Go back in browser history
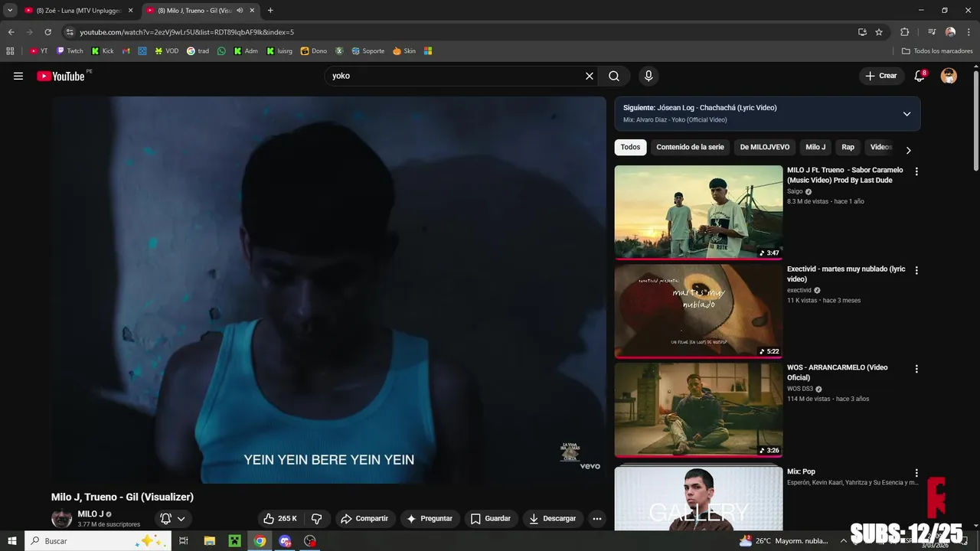The image size is (980, 551). coord(11,32)
